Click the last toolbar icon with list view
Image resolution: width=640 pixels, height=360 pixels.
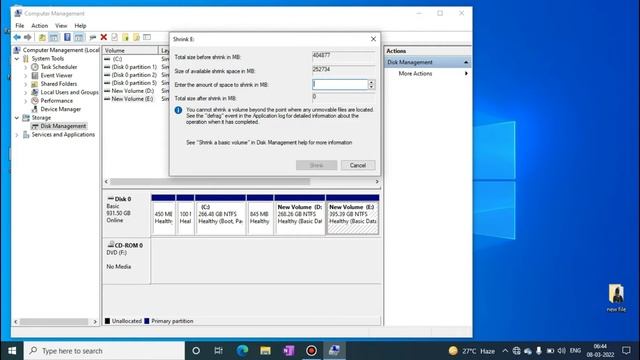pyautogui.click(x=147, y=37)
